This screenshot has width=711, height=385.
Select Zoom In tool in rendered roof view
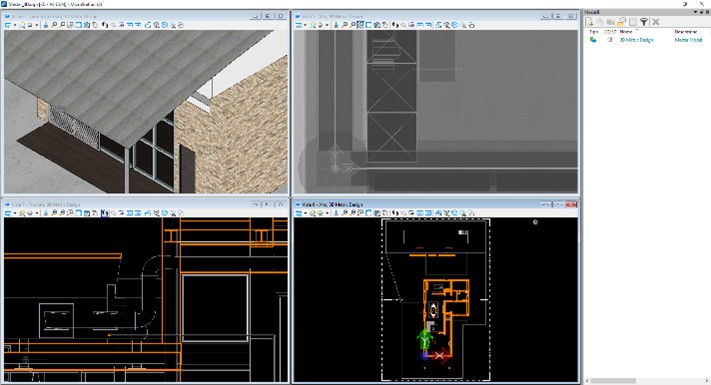coord(54,25)
